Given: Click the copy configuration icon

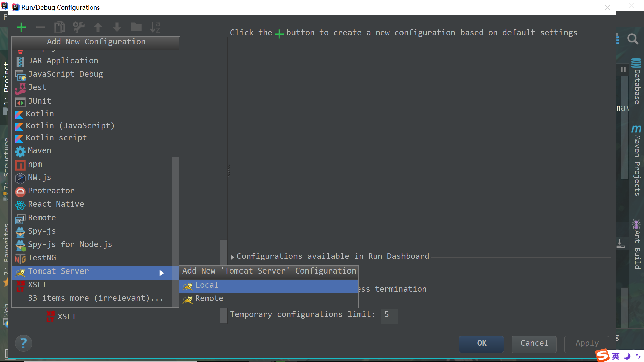Looking at the screenshot, I should (x=59, y=27).
